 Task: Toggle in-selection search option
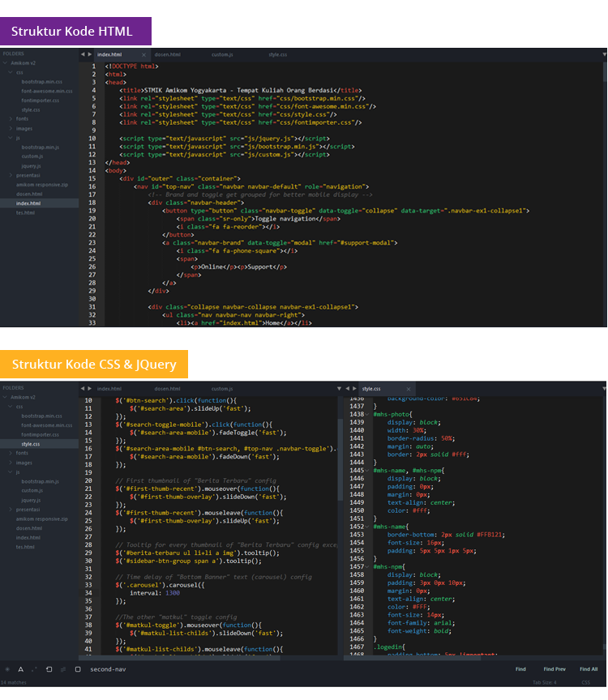[x=63, y=669]
